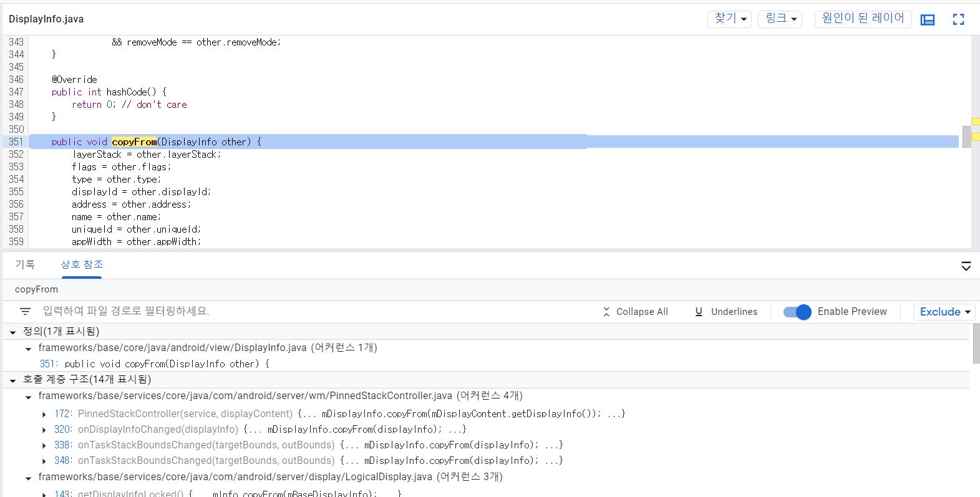The height and width of the screenshot is (497, 980).
Task: Click the Underlines U icon
Action: (x=699, y=312)
